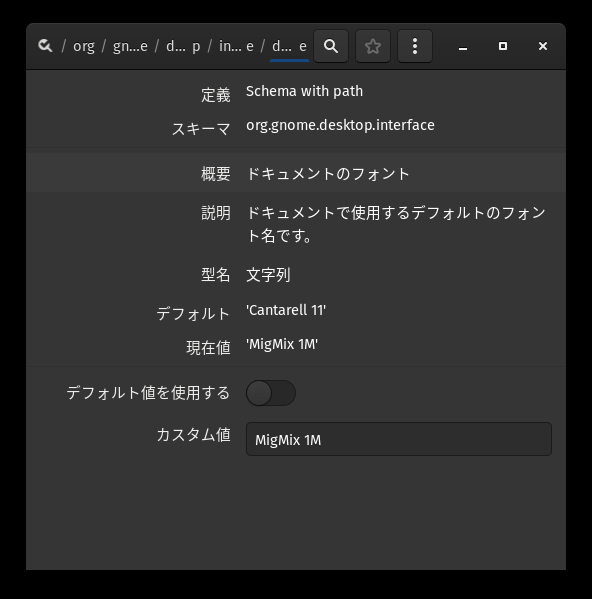
Task: Navigate to gn...e path segment
Action: click(x=130, y=46)
